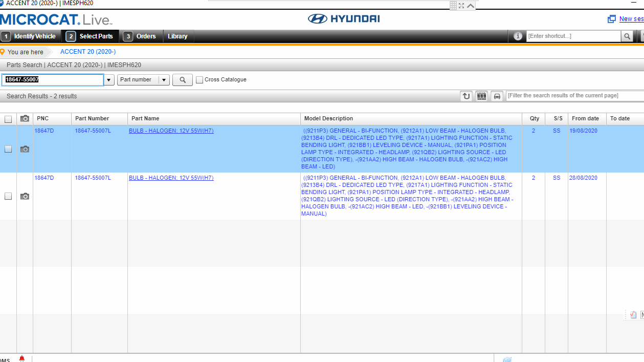Click the fullscreen arrows icon in top bar
This screenshot has width=644, height=362.
coord(461,5)
